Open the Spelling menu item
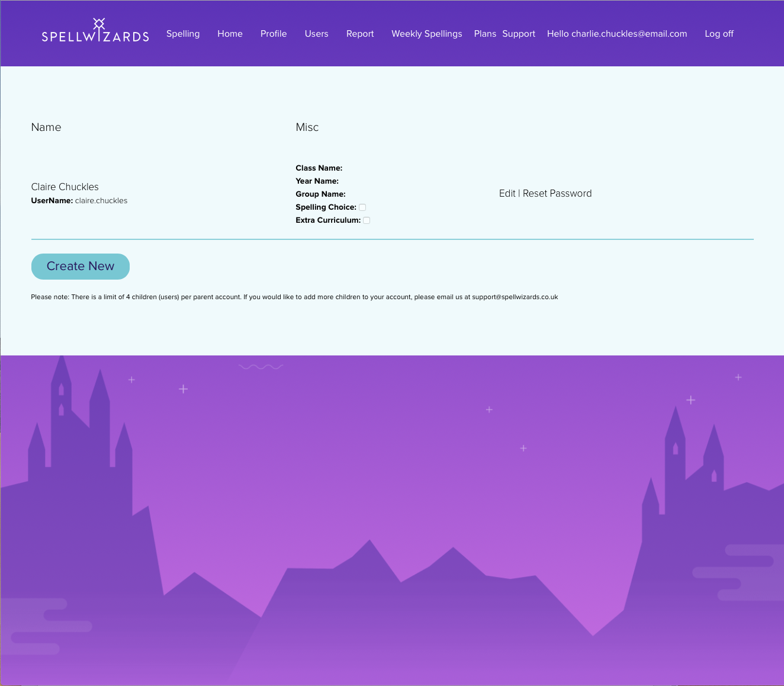Viewport: 784px width, 686px height. coord(183,34)
